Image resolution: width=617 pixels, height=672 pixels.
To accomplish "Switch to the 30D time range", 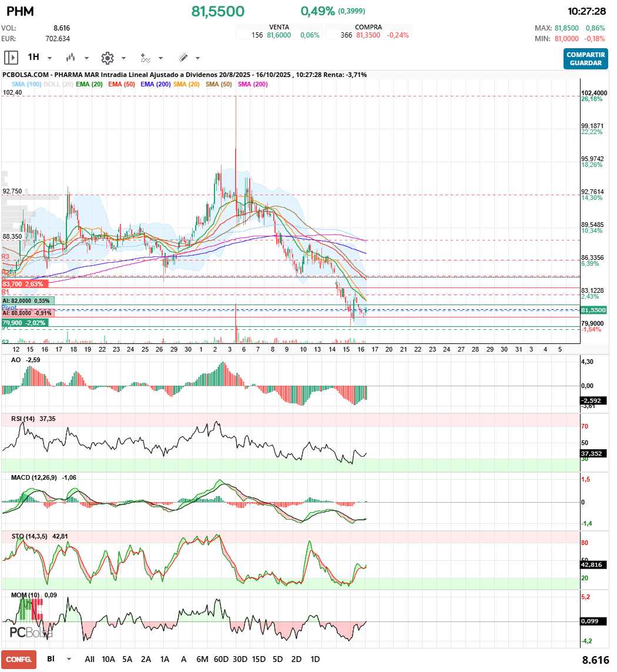I will click(240, 660).
